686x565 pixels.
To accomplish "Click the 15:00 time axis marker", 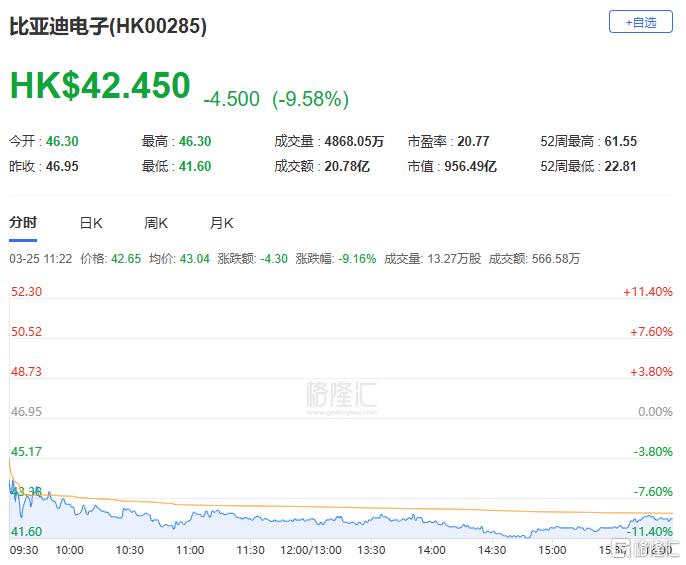I will pyautogui.click(x=553, y=550).
